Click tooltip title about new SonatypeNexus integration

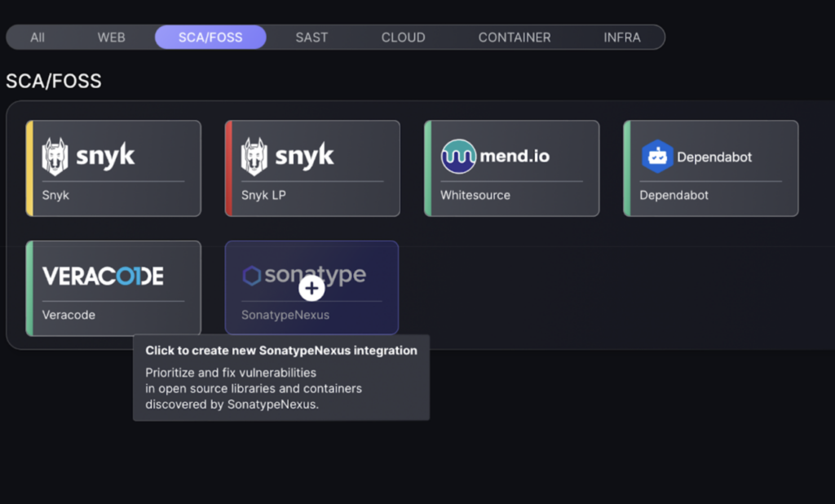[281, 351]
